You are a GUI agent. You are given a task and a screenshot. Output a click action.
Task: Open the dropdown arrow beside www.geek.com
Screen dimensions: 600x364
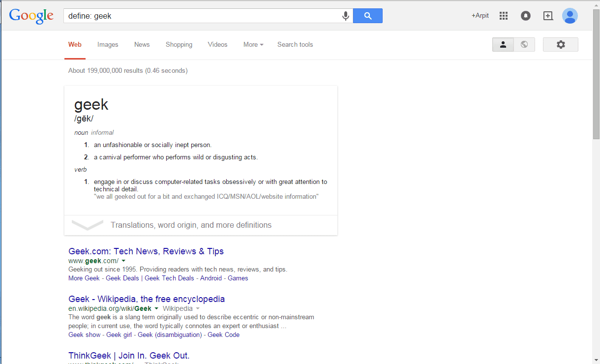click(x=123, y=261)
